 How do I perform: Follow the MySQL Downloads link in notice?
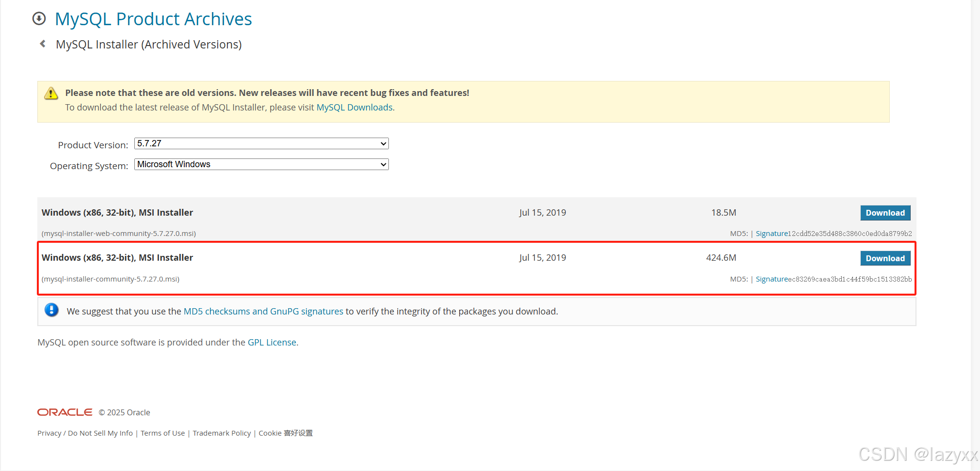[x=354, y=108]
